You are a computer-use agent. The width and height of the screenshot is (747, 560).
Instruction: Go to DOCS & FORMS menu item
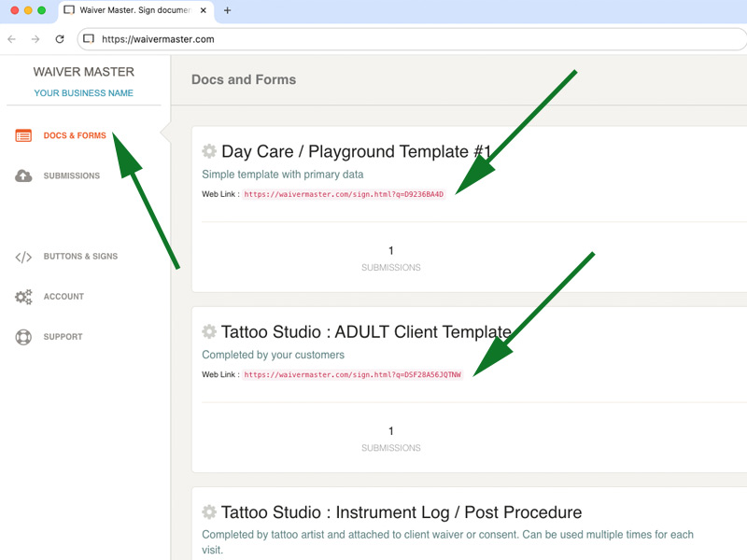(x=75, y=135)
